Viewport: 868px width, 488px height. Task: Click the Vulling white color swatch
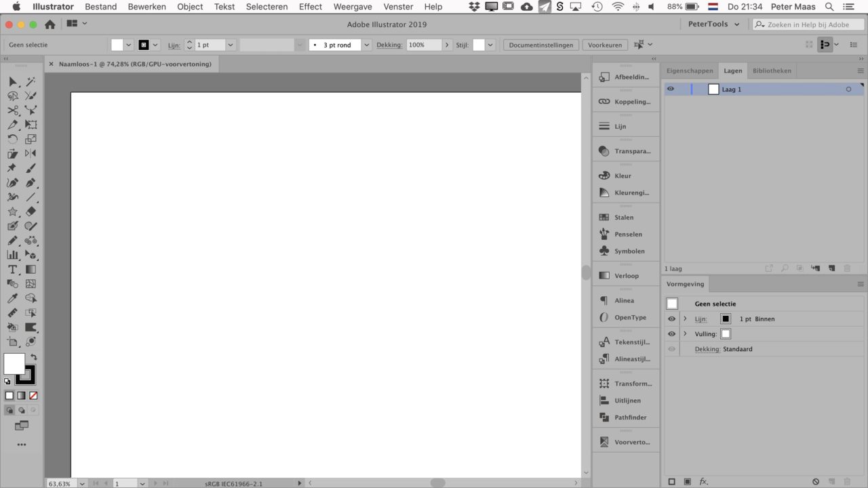point(726,333)
